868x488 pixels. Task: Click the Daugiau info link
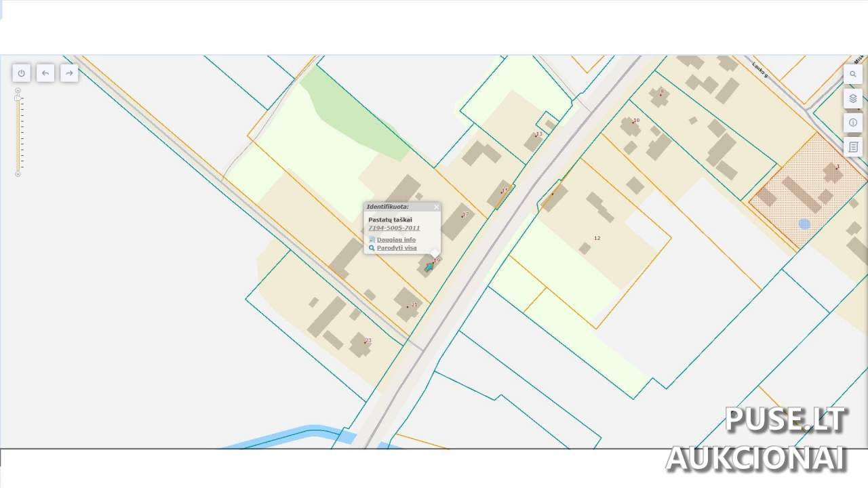396,240
